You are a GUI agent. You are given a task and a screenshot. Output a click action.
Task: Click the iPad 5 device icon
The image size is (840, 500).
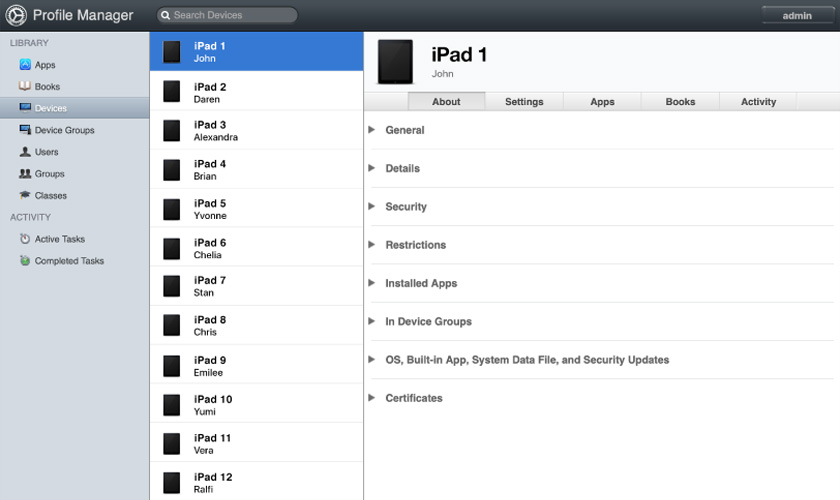[171, 210]
